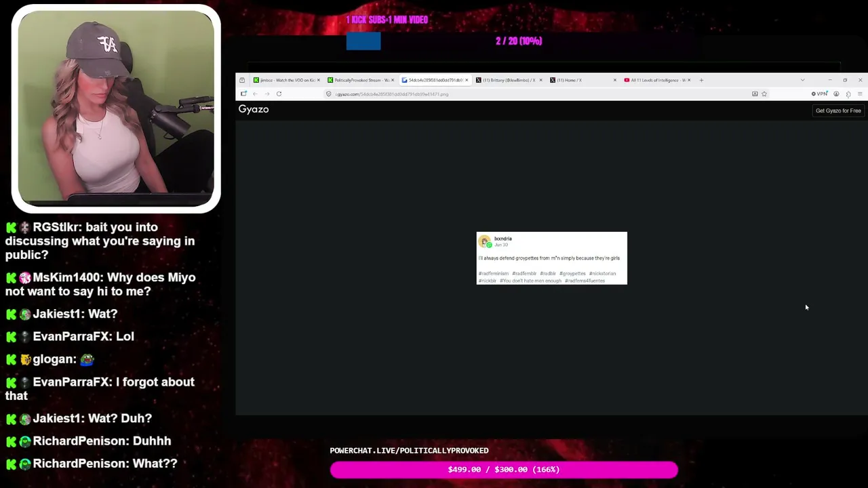Open the VPN panel in the toolbar
The image size is (868, 488).
tap(820, 94)
